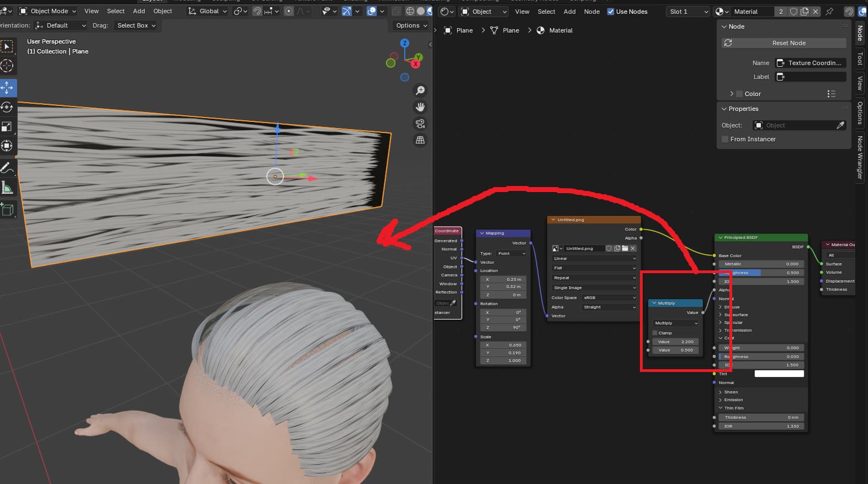The height and width of the screenshot is (484, 868).
Task: Click white Tint color swatch
Action: tap(779, 374)
